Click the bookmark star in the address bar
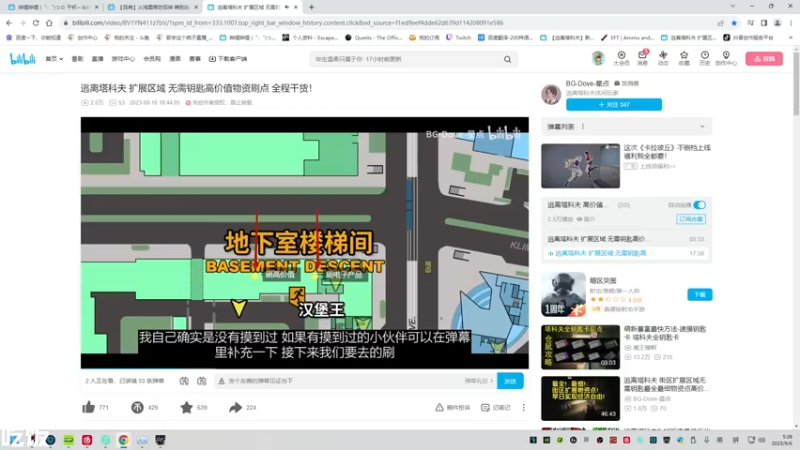The width and height of the screenshot is (800, 450). [x=734, y=23]
